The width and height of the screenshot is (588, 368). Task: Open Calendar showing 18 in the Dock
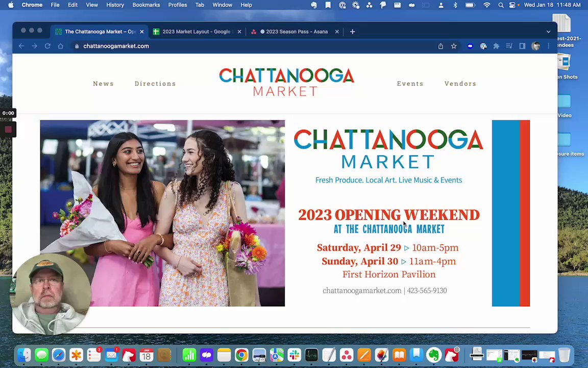click(146, 355)
